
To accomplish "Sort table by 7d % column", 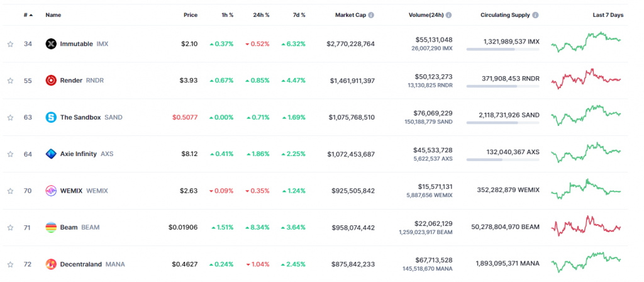I will 297,15.
